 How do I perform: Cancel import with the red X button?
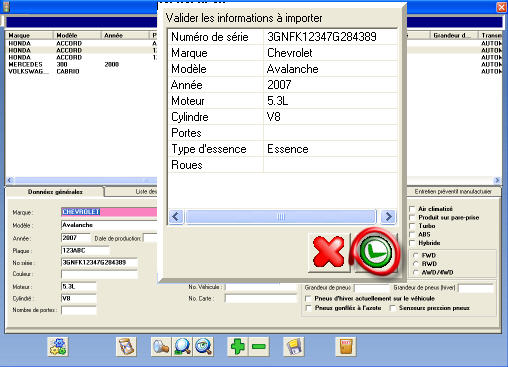click(329, 253)
